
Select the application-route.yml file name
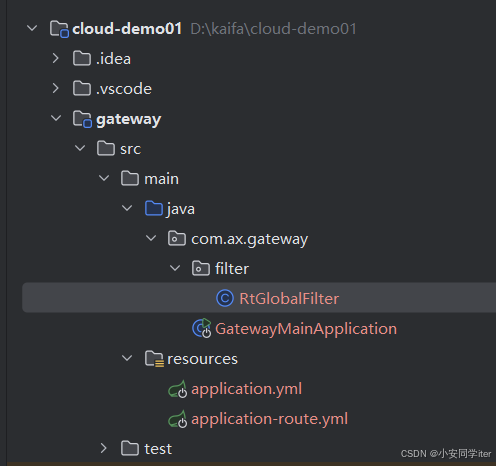pyautogui.click(x=270, y=419)
